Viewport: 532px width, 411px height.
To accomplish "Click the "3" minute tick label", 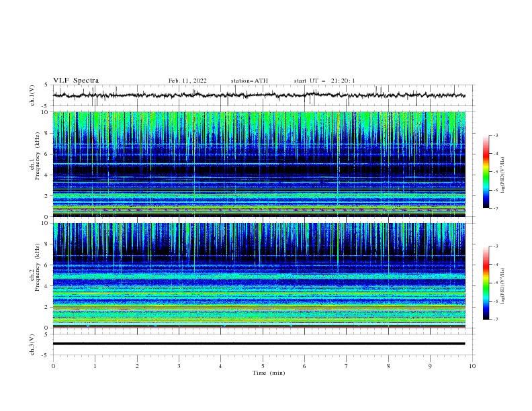I will tap(179, 366).
